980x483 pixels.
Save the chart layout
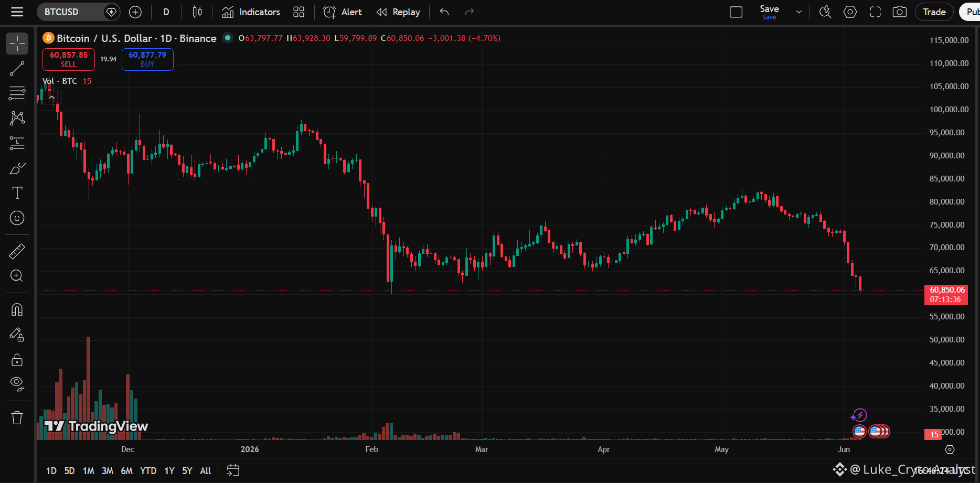pos(769,12)
